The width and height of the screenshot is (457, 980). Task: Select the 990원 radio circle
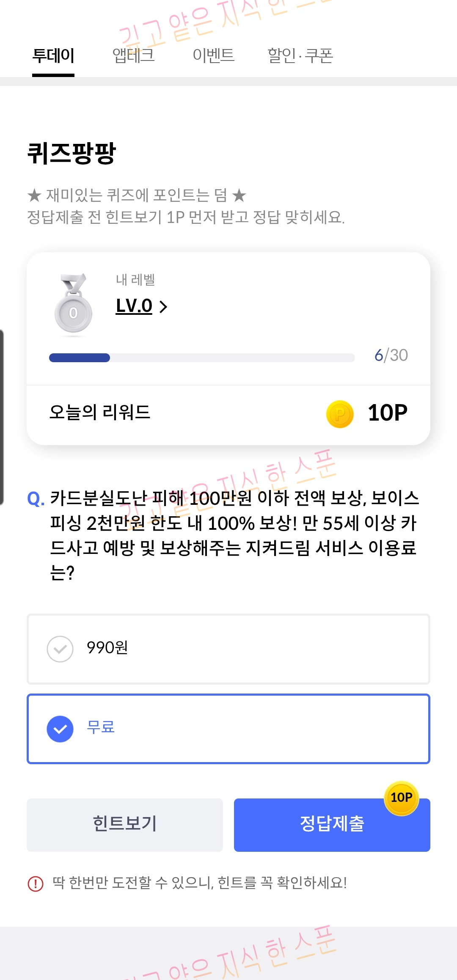click(x=60, y=649)
